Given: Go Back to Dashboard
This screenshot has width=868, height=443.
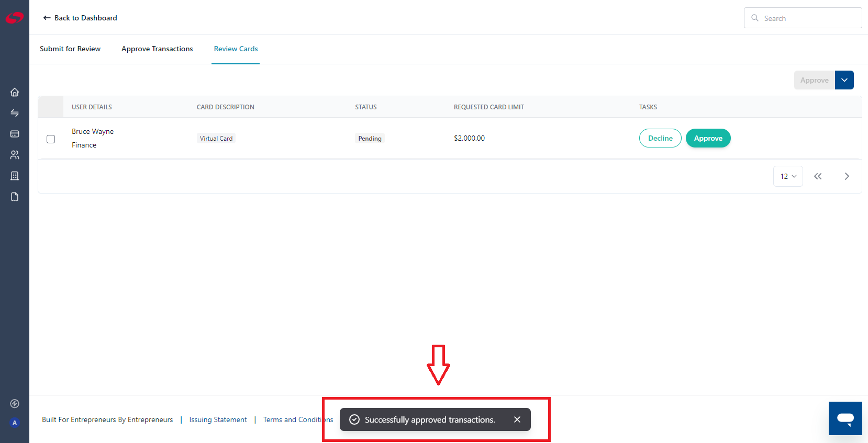Looking at the screenshot, I should 80,18.
